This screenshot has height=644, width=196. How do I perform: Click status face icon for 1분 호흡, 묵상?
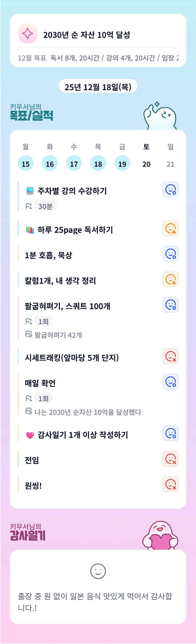pyautogui.click(x=170, y=254)
